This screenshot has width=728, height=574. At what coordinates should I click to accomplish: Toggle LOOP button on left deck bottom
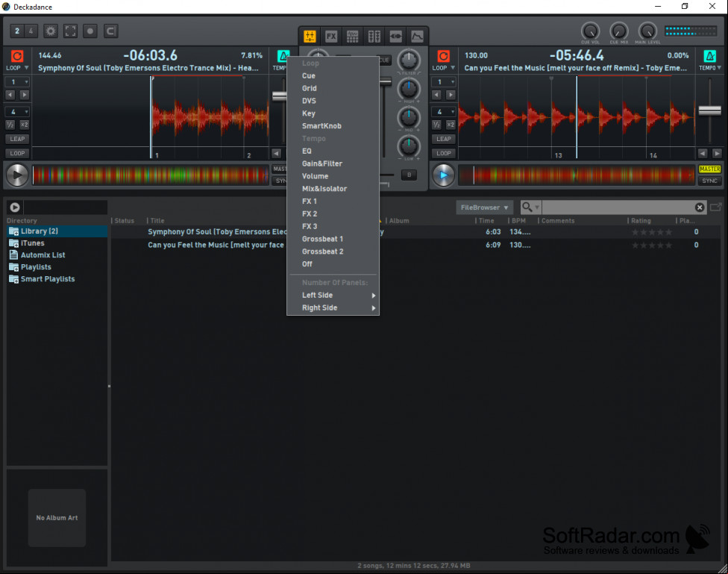click(x=17, y=153)
